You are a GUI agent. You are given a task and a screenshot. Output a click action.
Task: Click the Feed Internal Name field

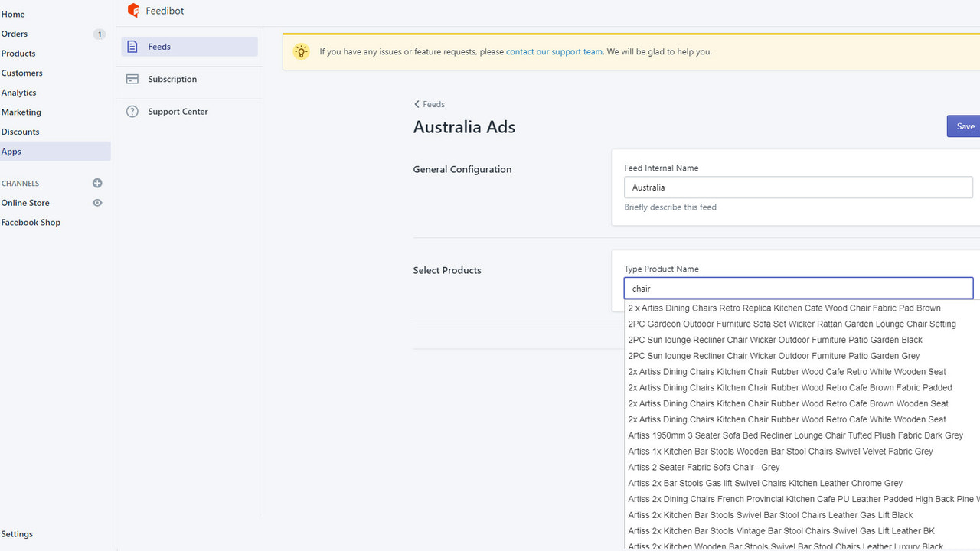(x=798, y=187)
